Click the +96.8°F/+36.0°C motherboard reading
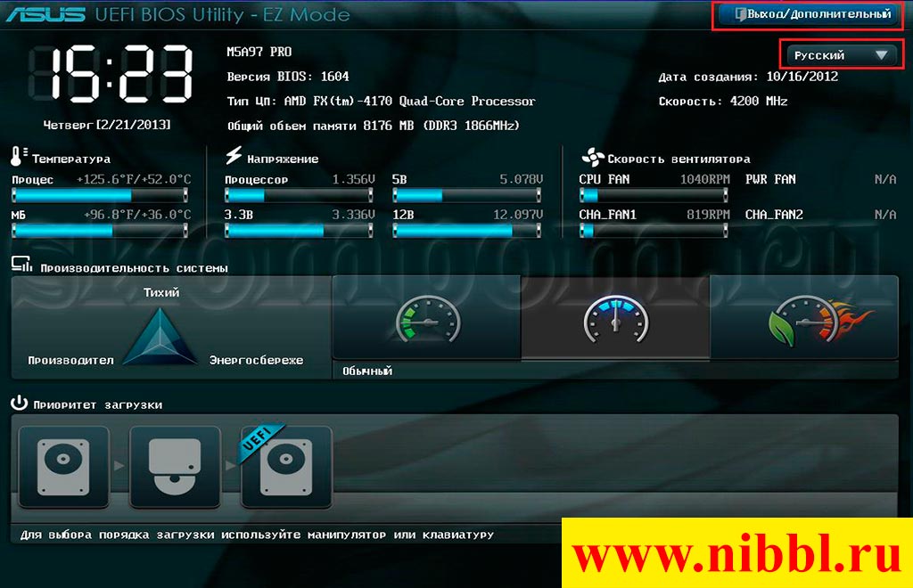 click(137, 216)
